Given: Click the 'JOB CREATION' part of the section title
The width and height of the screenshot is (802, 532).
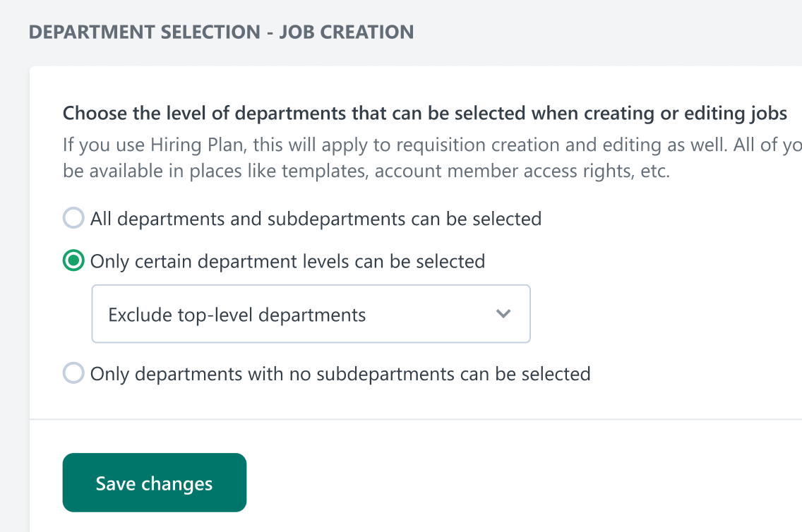Looking at the screenshot, I should point(347,32).
